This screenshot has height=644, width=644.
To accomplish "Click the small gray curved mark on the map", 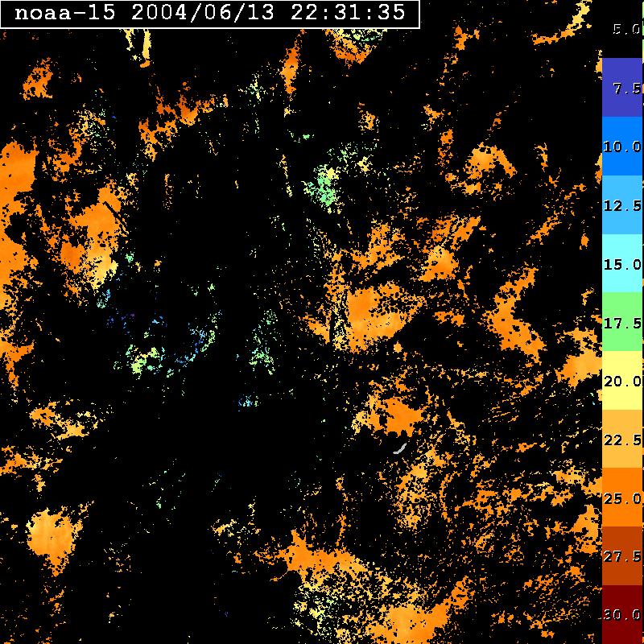I will click(399, 448).
